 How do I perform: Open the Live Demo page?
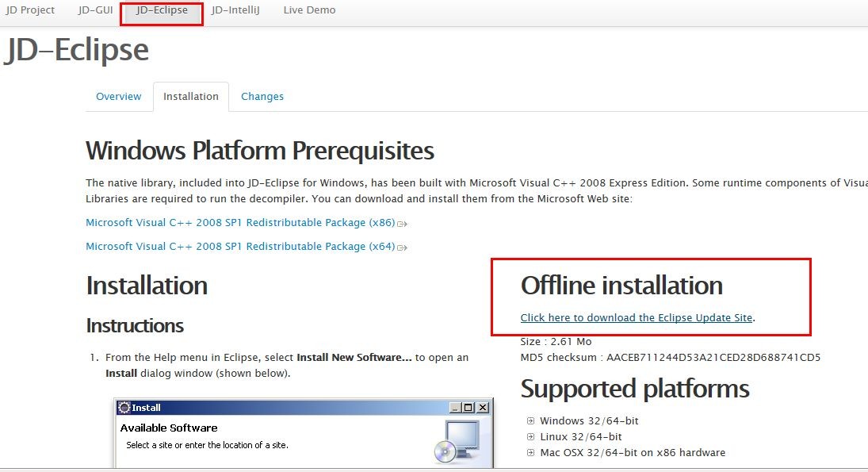(x=309, y=10)
